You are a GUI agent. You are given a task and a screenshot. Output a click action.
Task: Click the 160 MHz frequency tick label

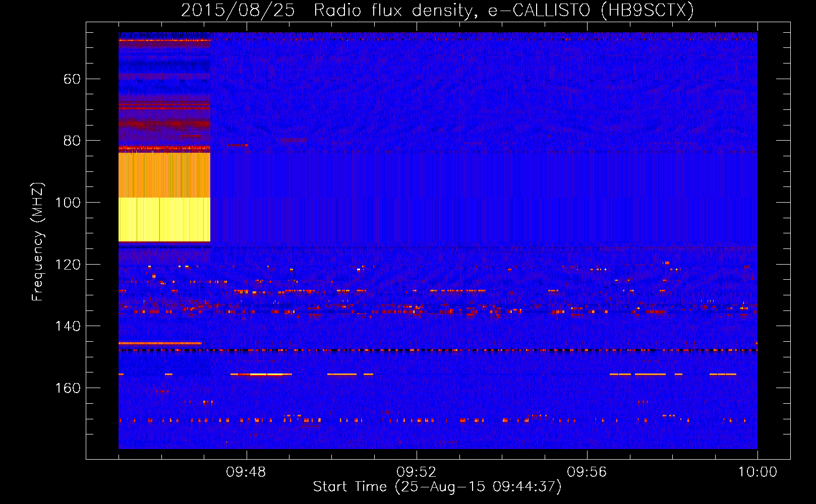[68, 388]
